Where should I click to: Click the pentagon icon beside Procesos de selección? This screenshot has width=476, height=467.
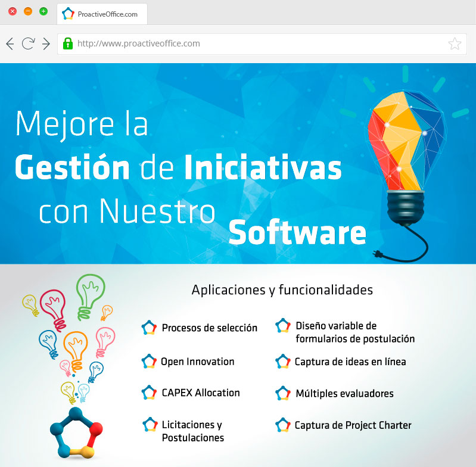click(x=149, y=328)
